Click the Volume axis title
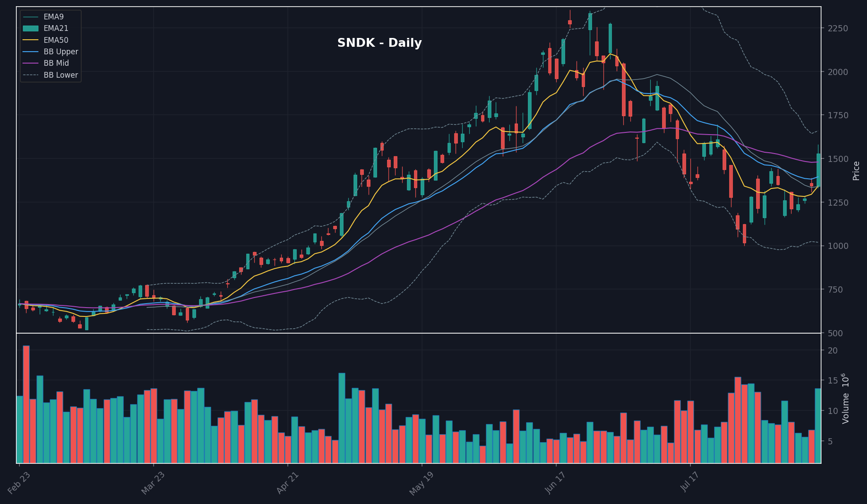The width and height of the screenshot is (867, 504). 845,399
